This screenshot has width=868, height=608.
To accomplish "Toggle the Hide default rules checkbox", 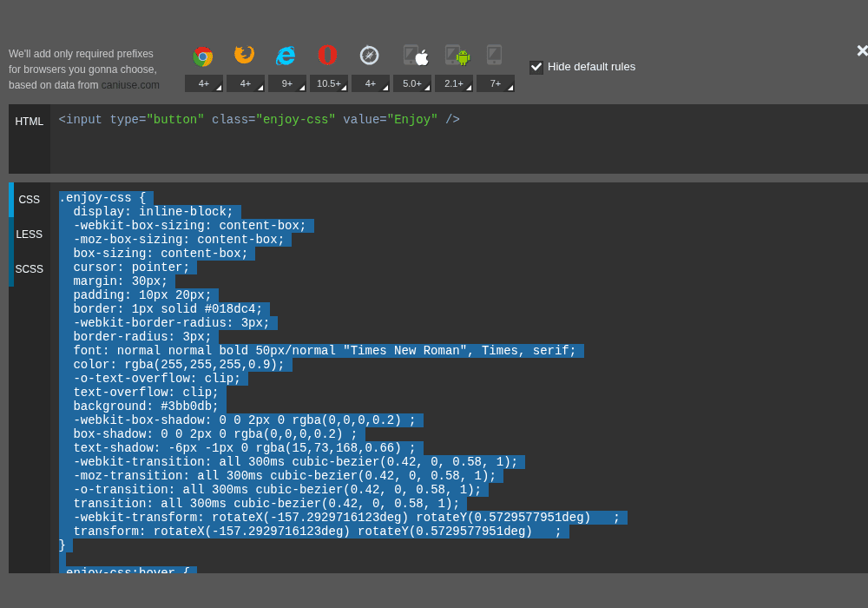I will (536, 67).
